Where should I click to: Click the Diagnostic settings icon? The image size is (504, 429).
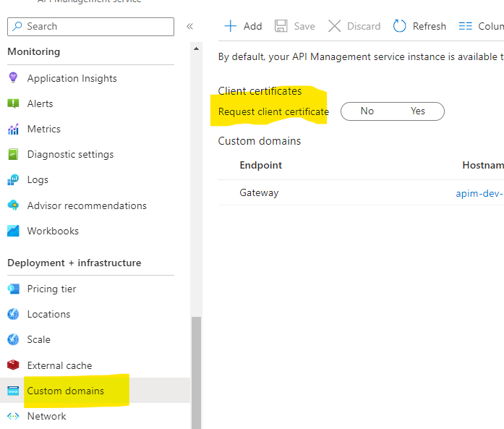pos(13,154)
